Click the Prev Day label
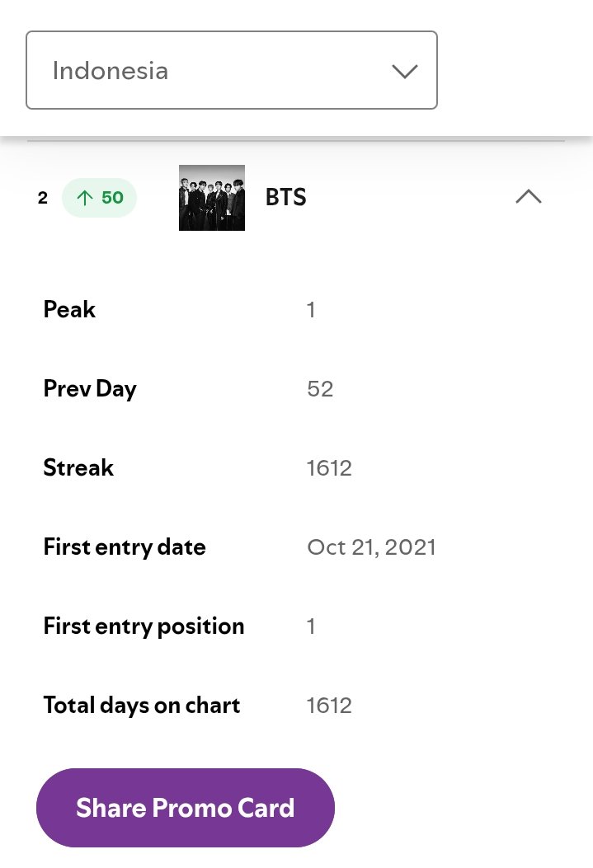 (x=90, y=389)
